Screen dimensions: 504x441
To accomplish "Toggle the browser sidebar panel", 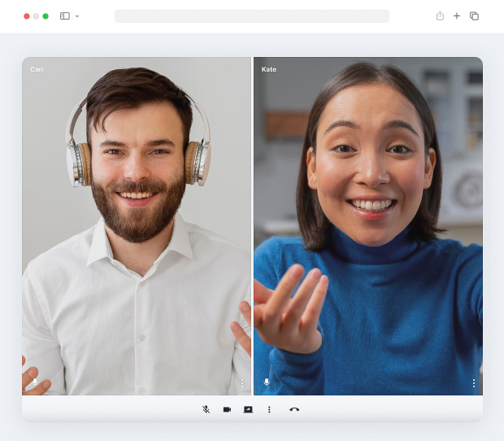I will coord(65,15).
